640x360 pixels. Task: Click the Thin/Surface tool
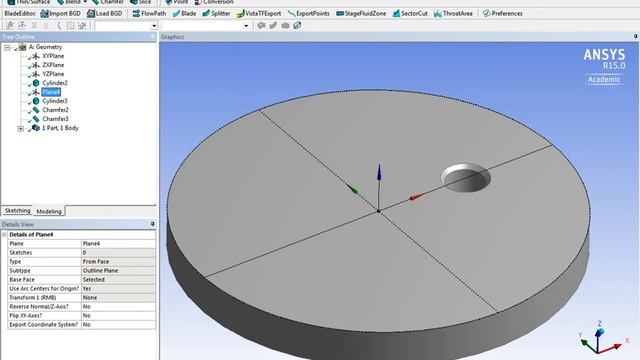[x=29, y=2]
